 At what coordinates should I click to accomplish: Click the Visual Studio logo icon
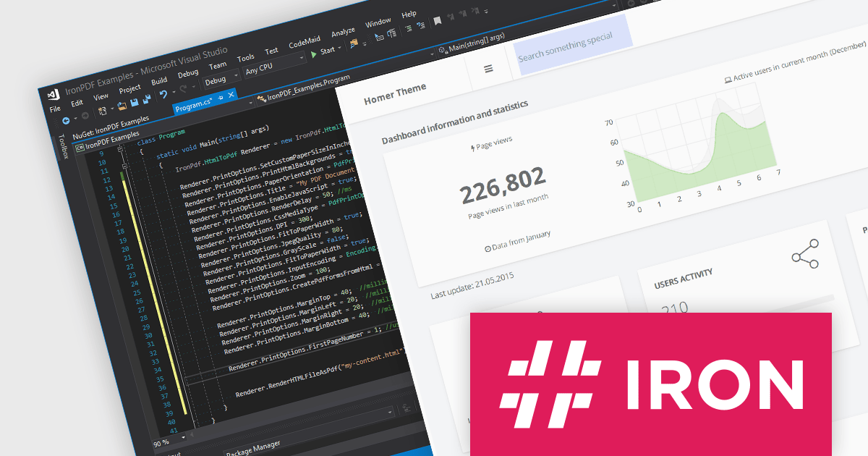(x=53, y=95)
